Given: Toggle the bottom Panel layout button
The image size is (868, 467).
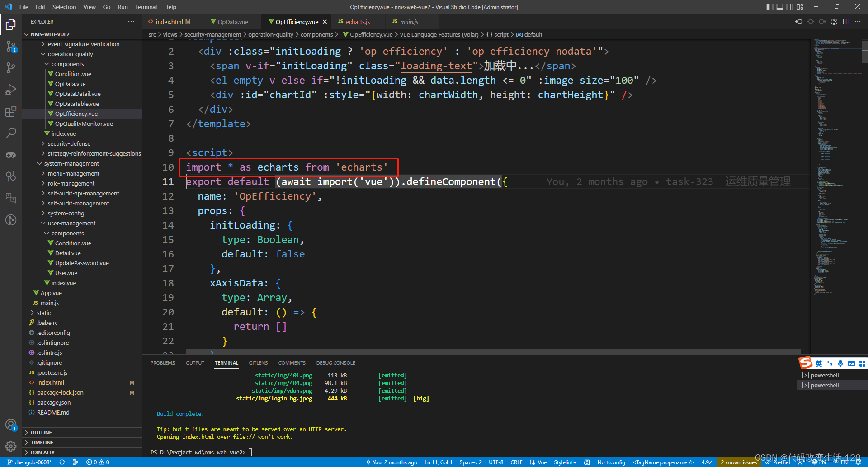Looking at the screenshot, I should pyautogui.click(x=780, y=7).
